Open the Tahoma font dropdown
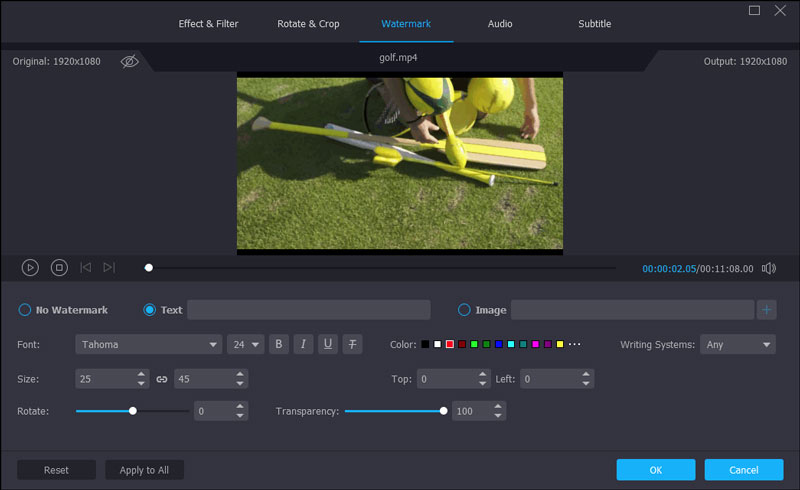 click(148, 344)
